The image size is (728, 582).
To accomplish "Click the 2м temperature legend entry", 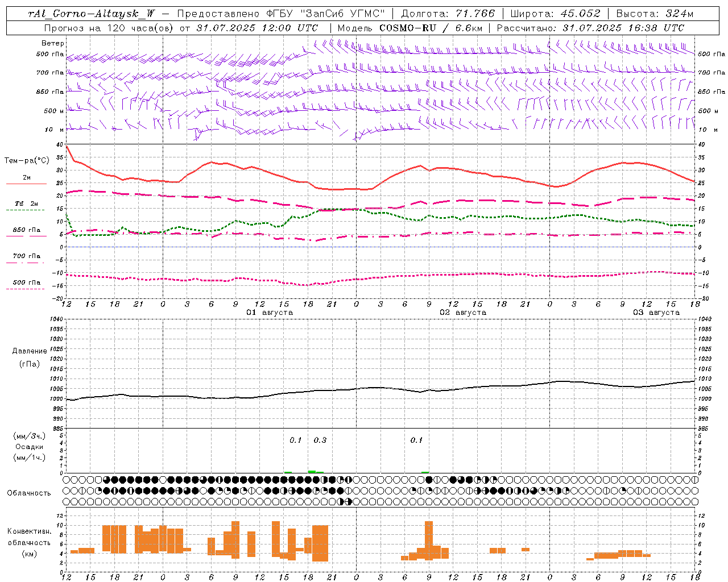I will pos(27,178).
